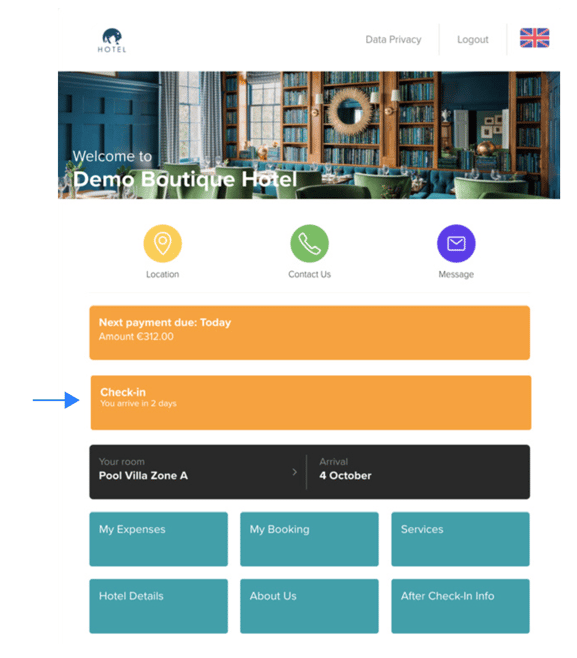Open the Next payment due banner

[x=310, y=333]
